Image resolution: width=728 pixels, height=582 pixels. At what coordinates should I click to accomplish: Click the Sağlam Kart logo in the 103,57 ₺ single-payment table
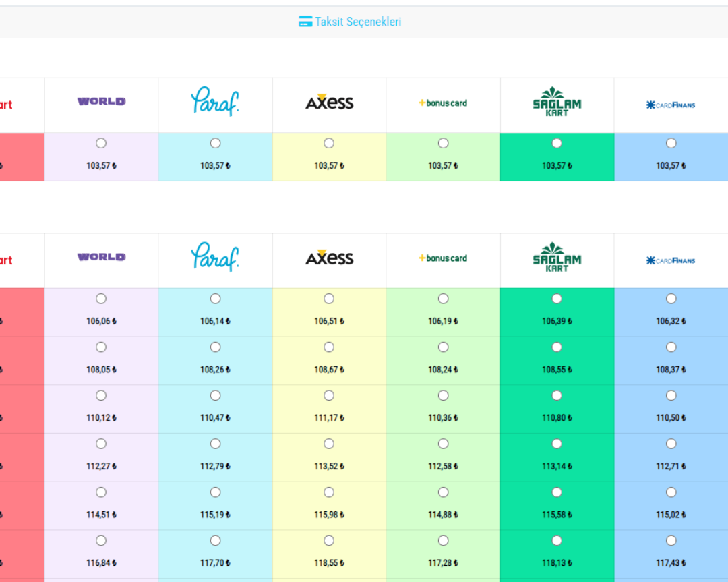coord(557,102)
